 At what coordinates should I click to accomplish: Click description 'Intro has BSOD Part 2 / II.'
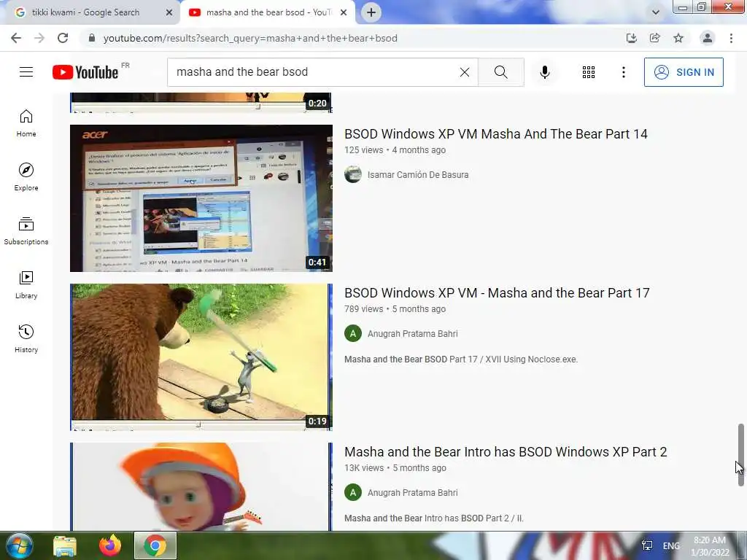pyautogui.click(x=433, y=518)
